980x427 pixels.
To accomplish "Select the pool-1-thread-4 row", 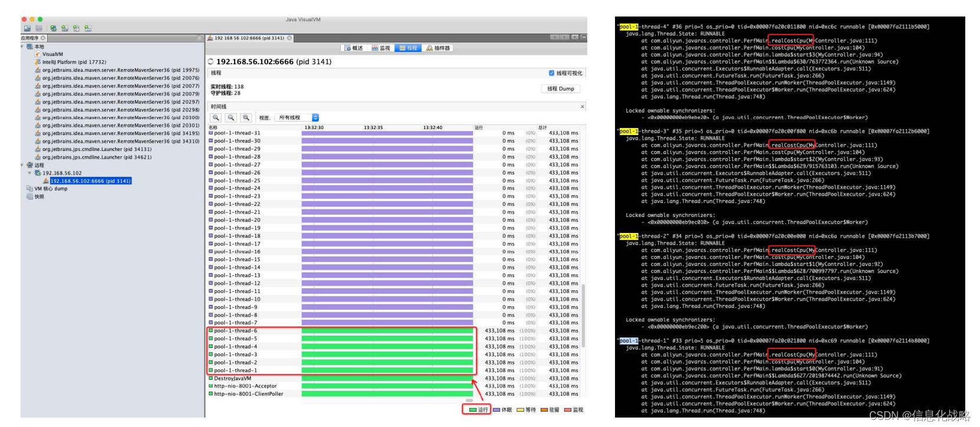I will click(x=394, y=347).
